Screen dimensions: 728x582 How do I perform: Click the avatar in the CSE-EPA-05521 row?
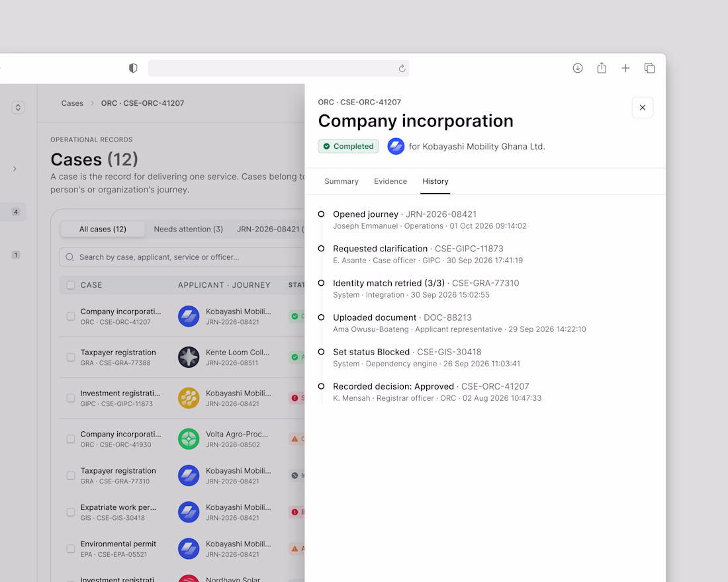pyautogui.click(x=189, y=548)
